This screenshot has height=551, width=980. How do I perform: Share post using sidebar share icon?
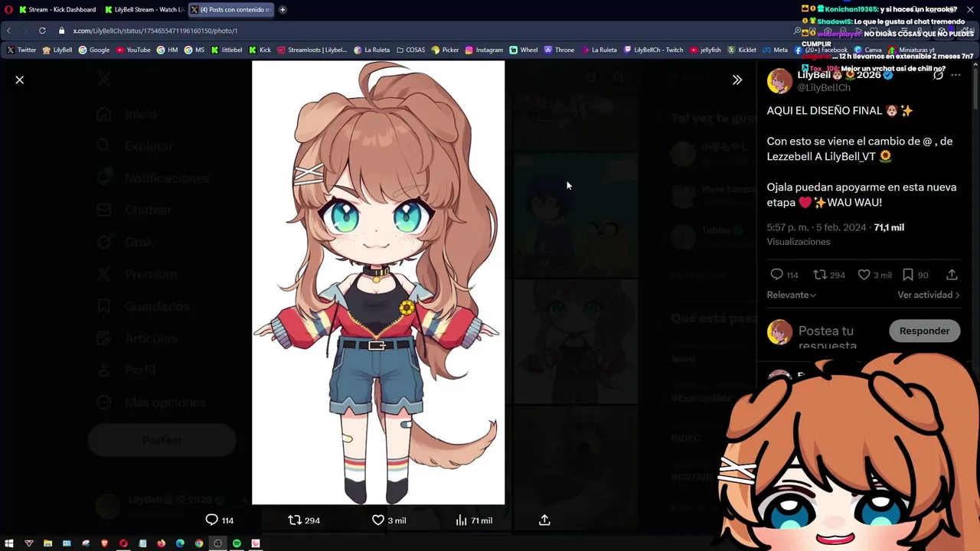tap(952, 275)
